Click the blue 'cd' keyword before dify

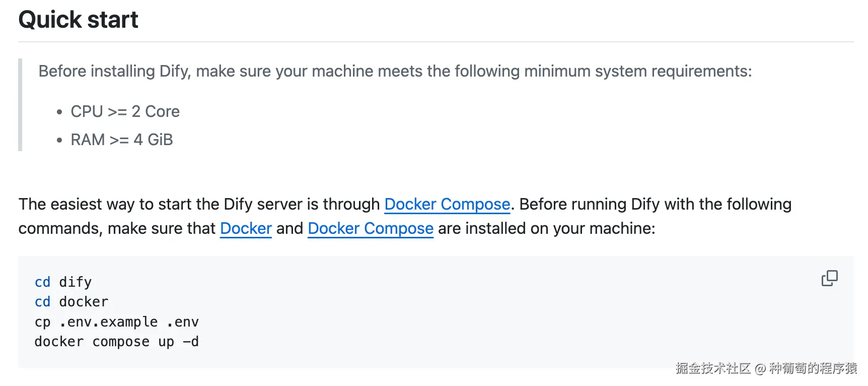tap(42, 282)
